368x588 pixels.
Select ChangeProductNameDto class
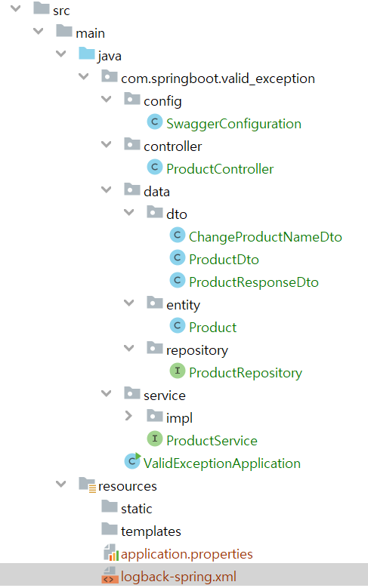(x=265, y=237)
